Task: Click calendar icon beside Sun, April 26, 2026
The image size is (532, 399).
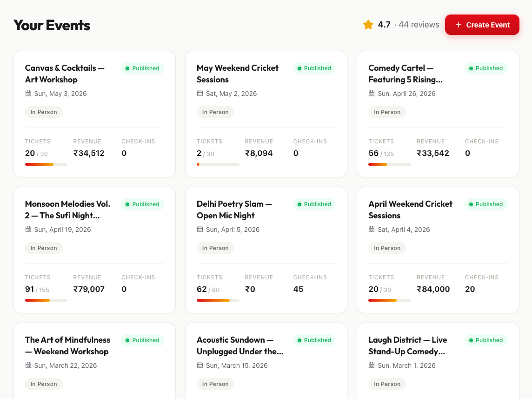Action: coord(372,94)
